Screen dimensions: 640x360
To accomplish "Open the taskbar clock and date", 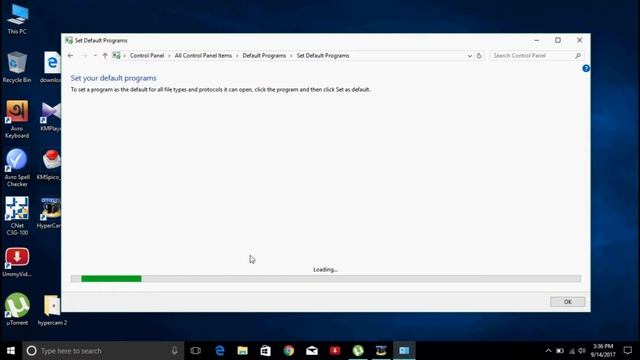I will click(x=603, y=351).
